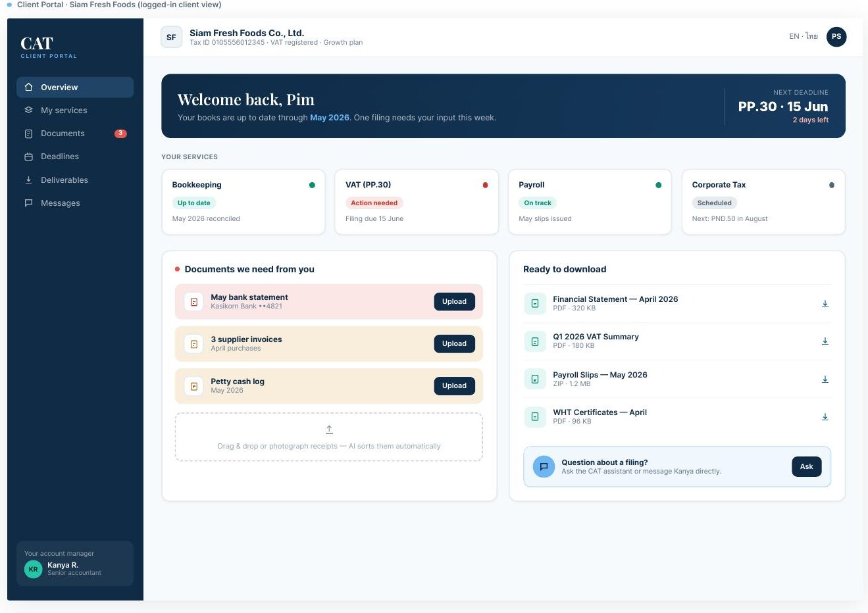
Task: Open the Corporate Tax service card
Action: tap(763, 202)
